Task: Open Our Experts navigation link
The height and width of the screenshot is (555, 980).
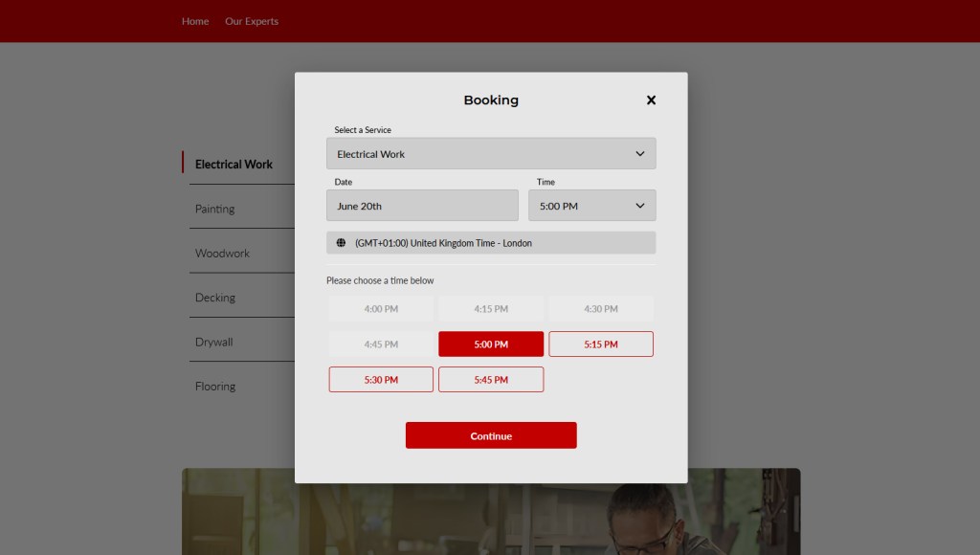Action: coord(252,21)
